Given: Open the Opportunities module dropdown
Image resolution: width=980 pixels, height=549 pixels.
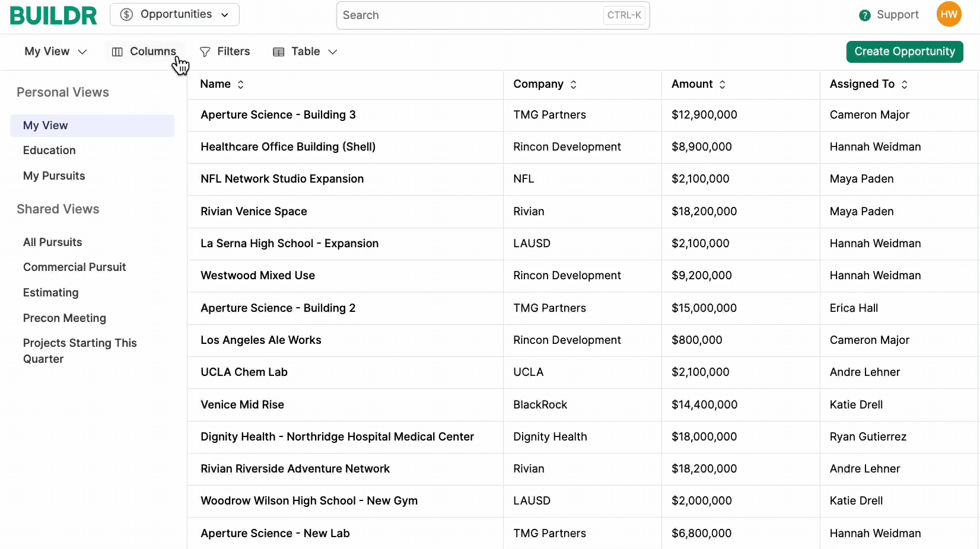Looking at the screenshot, I should (x=174, y=14).
